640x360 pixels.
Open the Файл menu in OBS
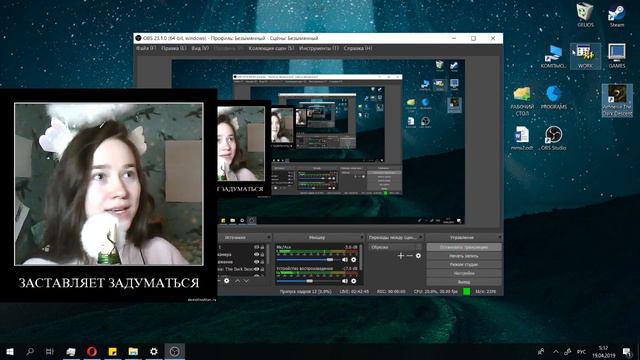pos(146,48)
